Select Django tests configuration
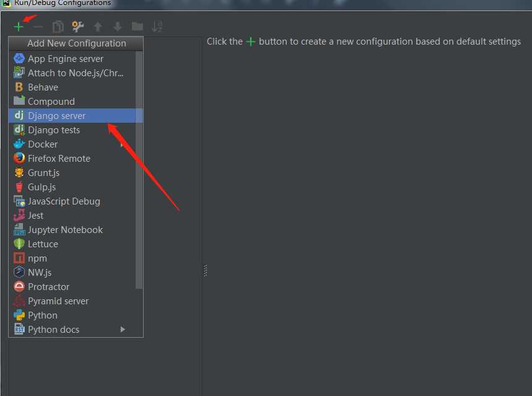This screenshot has width=532, height=396. point(72,130)
